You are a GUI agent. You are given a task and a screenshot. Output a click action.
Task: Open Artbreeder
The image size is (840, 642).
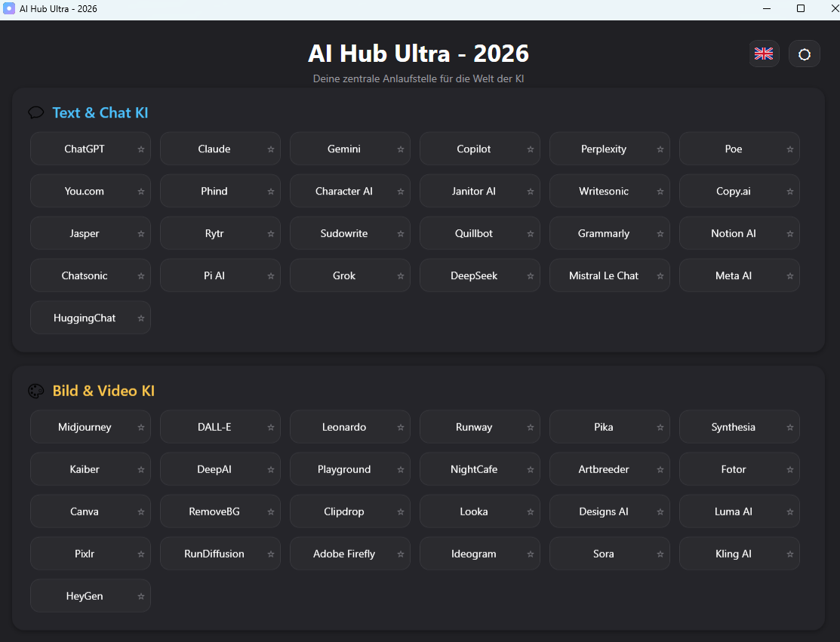(610, 469)
